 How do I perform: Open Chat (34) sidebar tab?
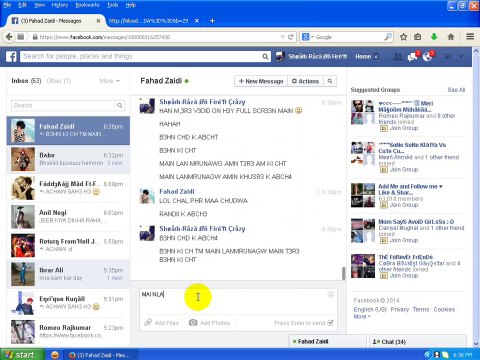[418, 341]
